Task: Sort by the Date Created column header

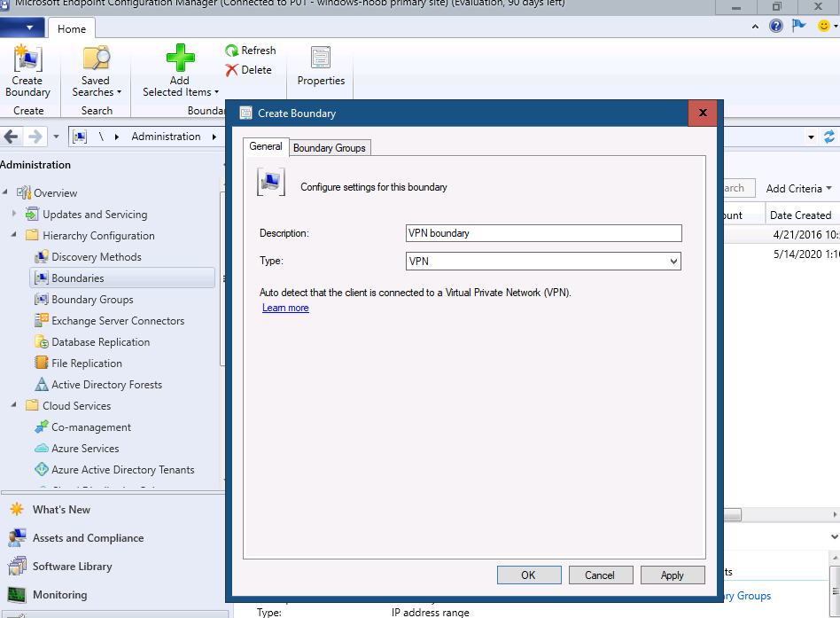Action: tap(801, 215)
